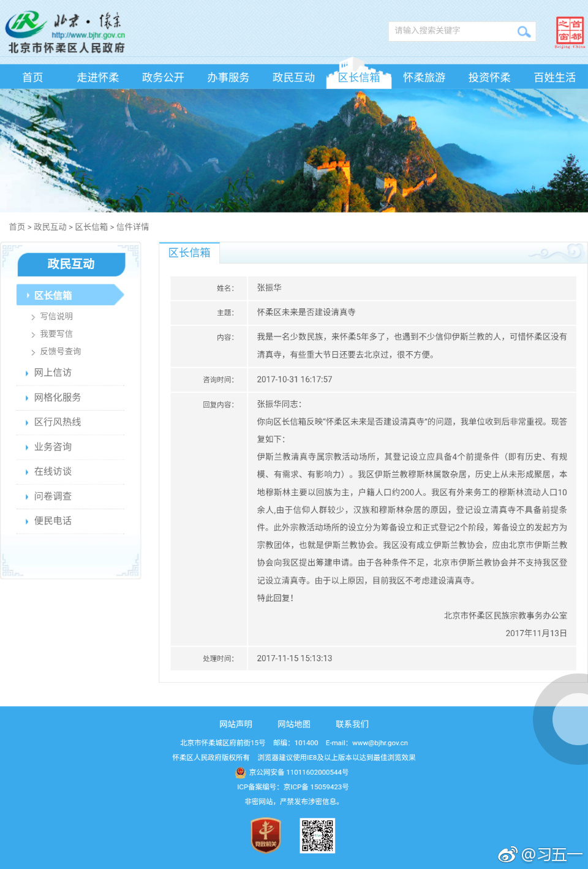Click the police badge filing icon
The image size is (588, 869).
pyautogui.click(x=241, y=773)
